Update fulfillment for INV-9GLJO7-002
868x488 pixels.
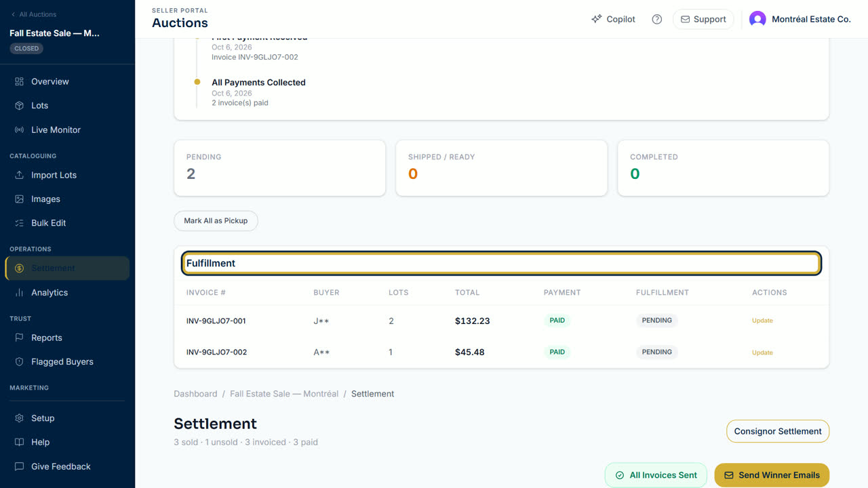click(762, 352)
